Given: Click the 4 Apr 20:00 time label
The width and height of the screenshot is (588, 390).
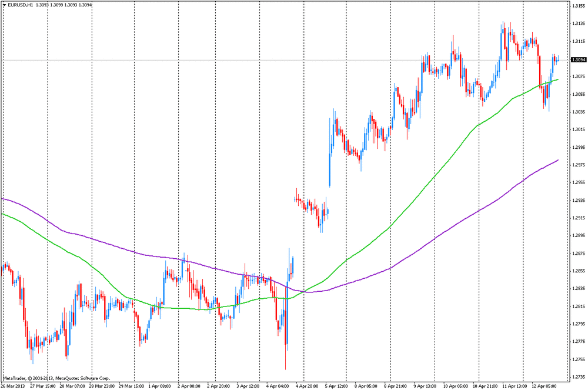Looking at the screenshot, I should [307, 386].
